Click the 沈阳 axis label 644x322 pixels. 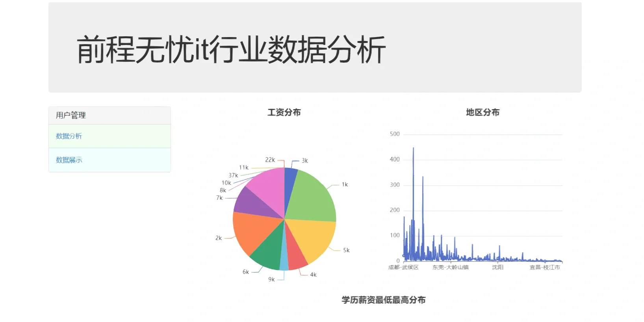point(498,267)
